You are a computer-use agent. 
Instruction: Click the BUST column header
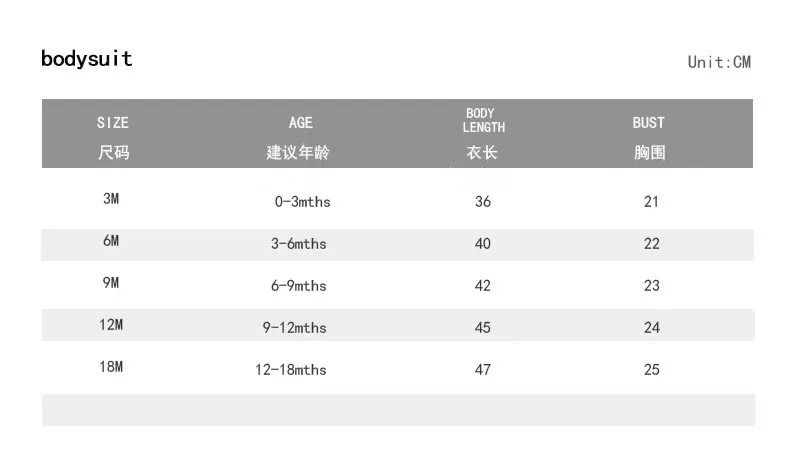point(649,137)
